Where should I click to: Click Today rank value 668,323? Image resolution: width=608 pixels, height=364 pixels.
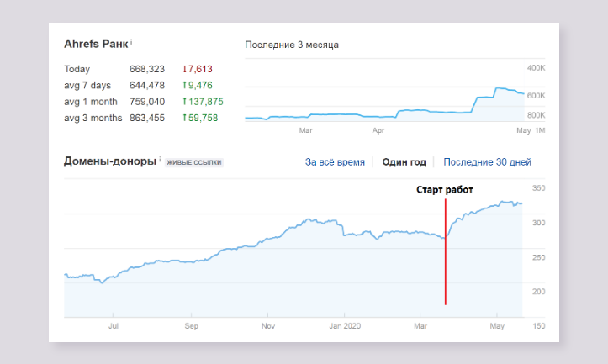tap(147, 69)
